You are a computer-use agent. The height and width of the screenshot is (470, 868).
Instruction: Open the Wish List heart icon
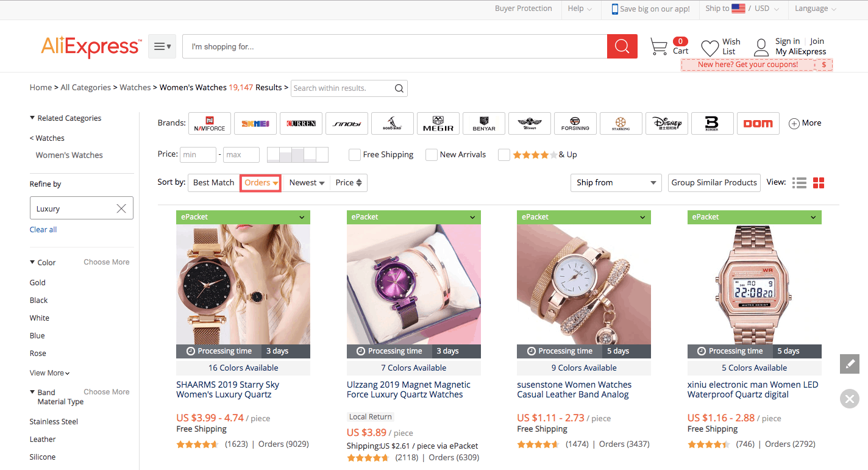click(x=710, y=48)
